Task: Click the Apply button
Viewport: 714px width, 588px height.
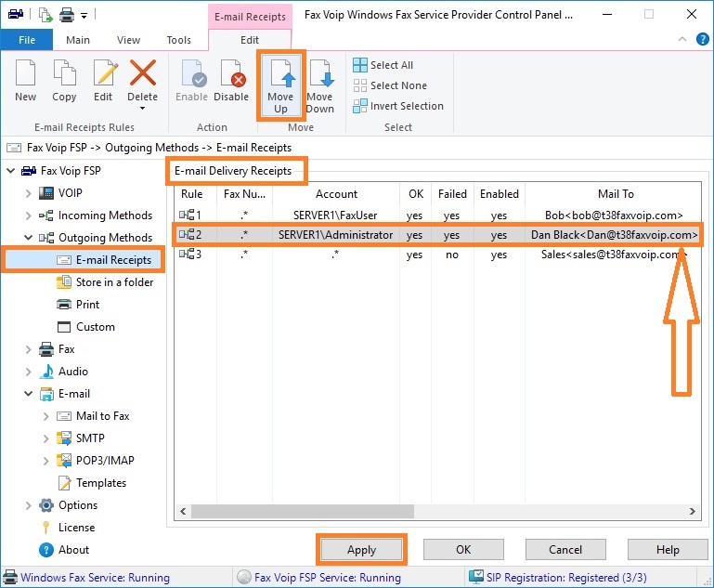Action: [x=361, y=550]
